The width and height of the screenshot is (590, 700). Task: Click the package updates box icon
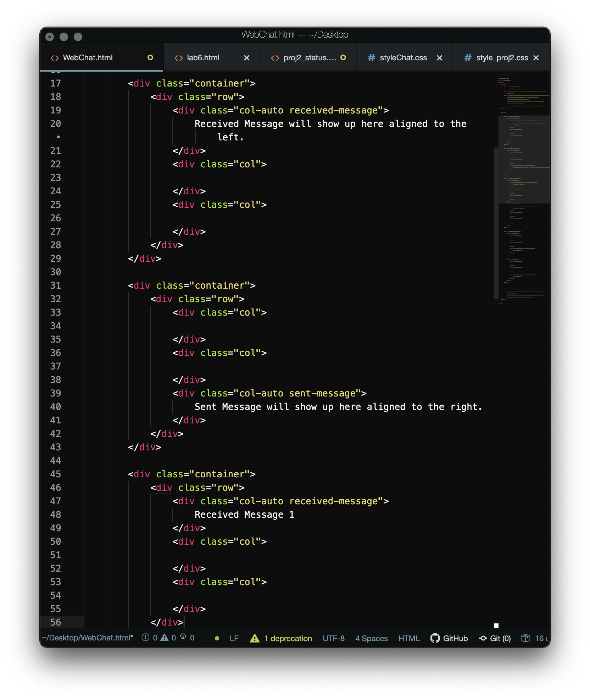point(525,638)
